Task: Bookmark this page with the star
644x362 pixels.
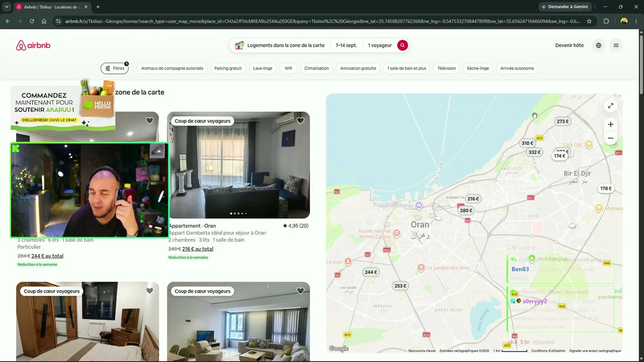Action: [589, 21]
